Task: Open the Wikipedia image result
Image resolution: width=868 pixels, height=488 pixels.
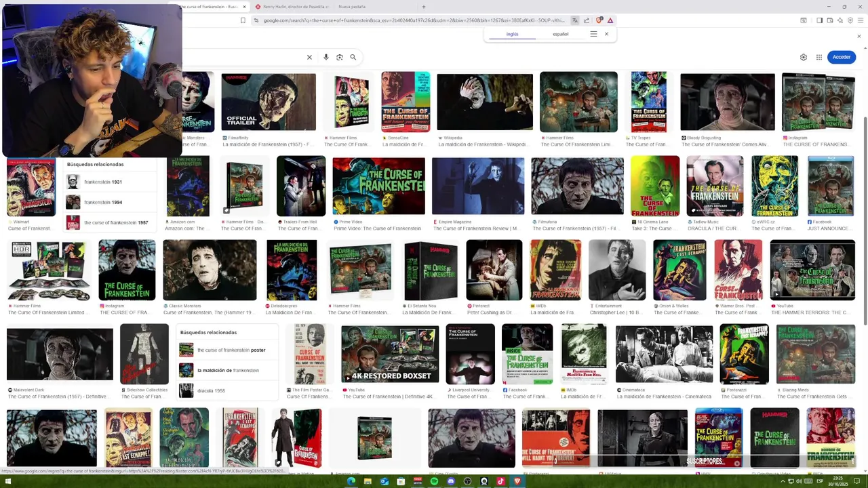Action: [x=485, y=102]
